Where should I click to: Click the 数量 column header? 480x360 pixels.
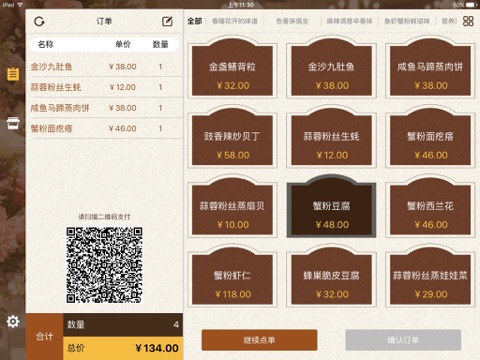(160, 44)
